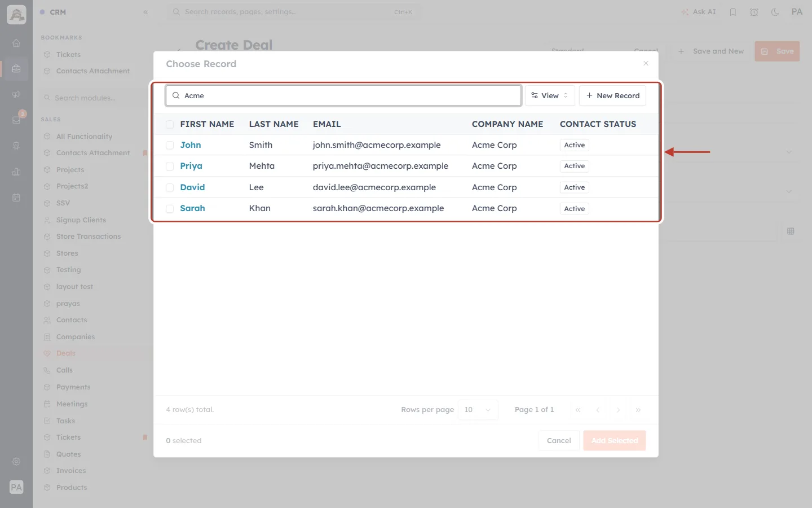The height and width of the screenshot is (508, 812).
Task: Open the Rows per page dropdown
Action: [478, 410]
